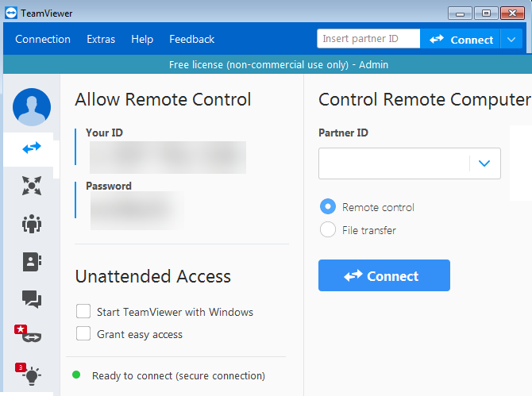Screen dimensions: 532x396
Task: Open Computers & Contacts sidebar icon
Action: (32, 261)
